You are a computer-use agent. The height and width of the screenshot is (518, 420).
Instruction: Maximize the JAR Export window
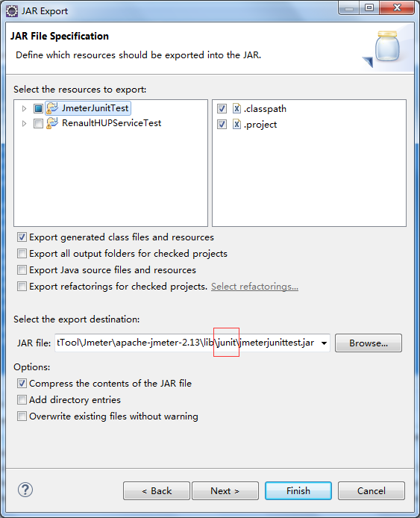[x=369, y=7]
